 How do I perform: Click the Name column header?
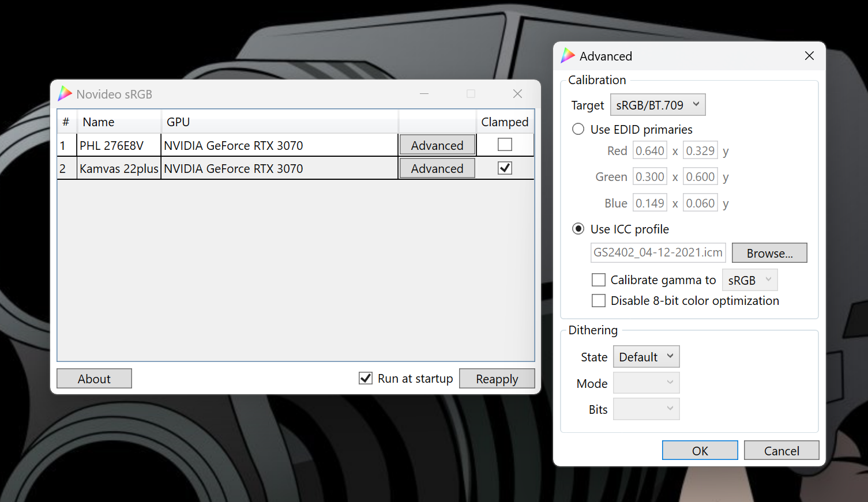119,122
